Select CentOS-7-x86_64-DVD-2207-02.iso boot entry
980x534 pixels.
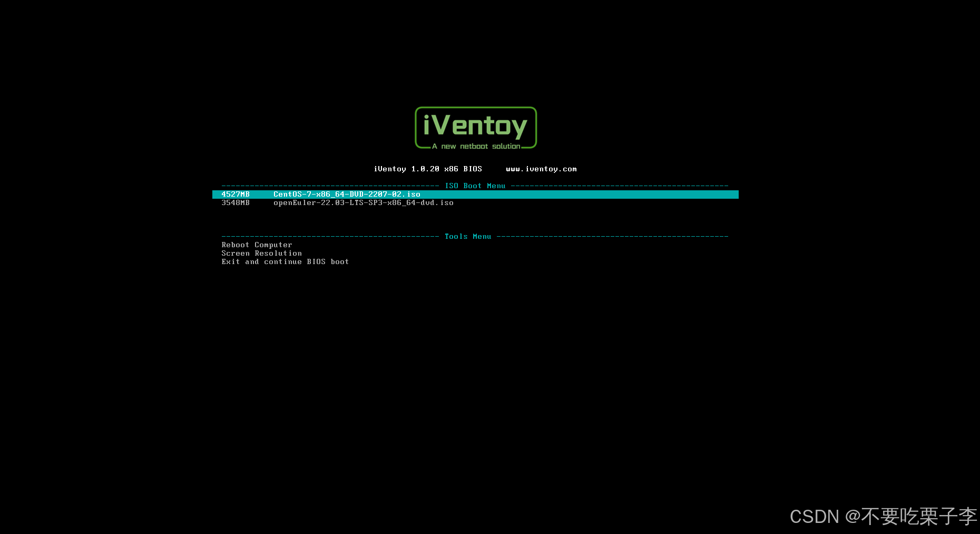point(475,195)
